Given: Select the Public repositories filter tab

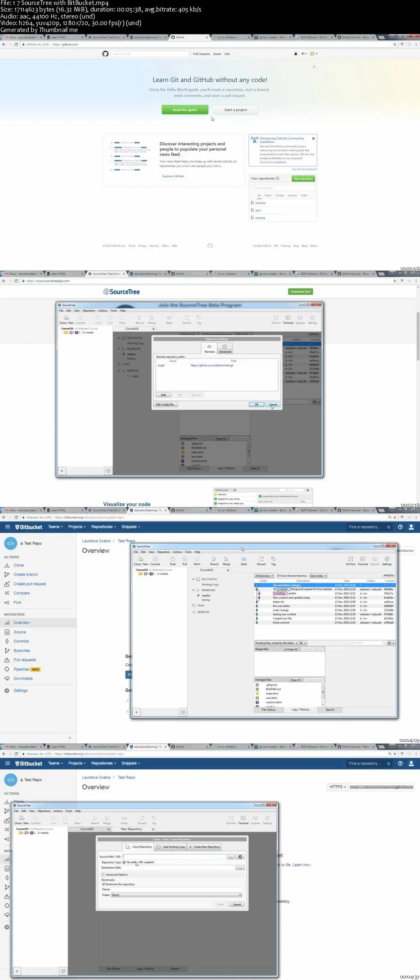Looking at the screenshot, I should (268, 195).
